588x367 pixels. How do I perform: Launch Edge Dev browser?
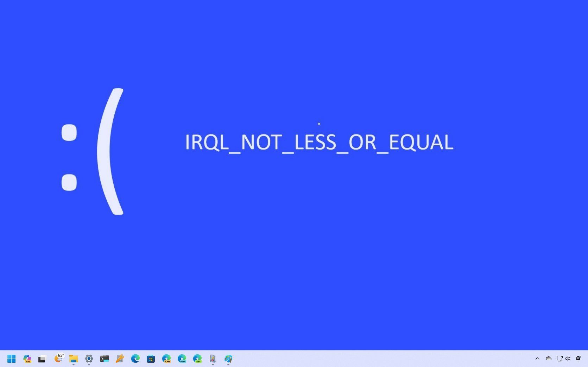[x=197, y=359]
